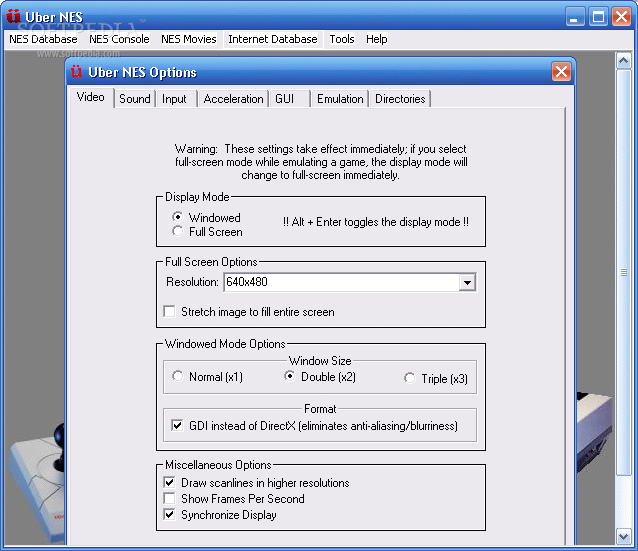Open the Internet Database menu
Image resolution: width=638 pixels, height=551 pixels.
(273, 39)
